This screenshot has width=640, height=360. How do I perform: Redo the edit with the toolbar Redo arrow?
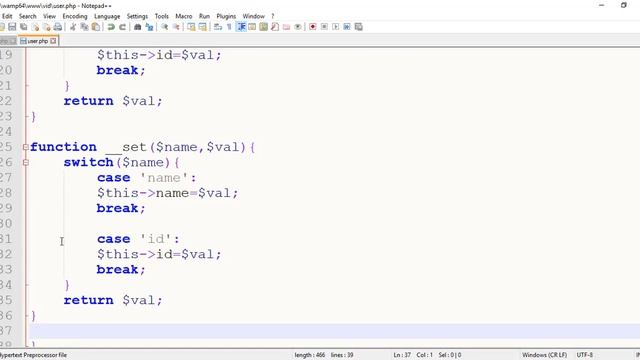coord(122,27)
